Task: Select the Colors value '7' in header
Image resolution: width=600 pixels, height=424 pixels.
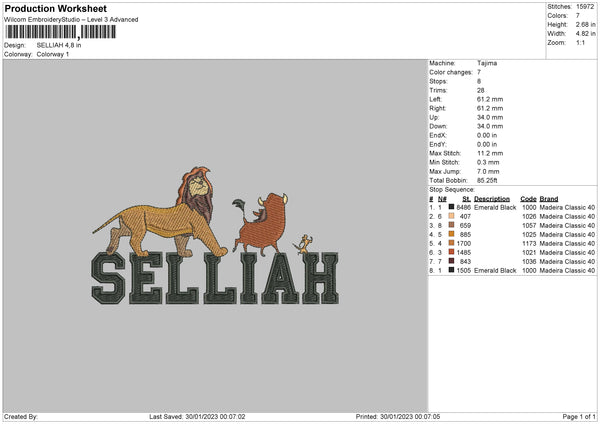Action: pos(578,16)
